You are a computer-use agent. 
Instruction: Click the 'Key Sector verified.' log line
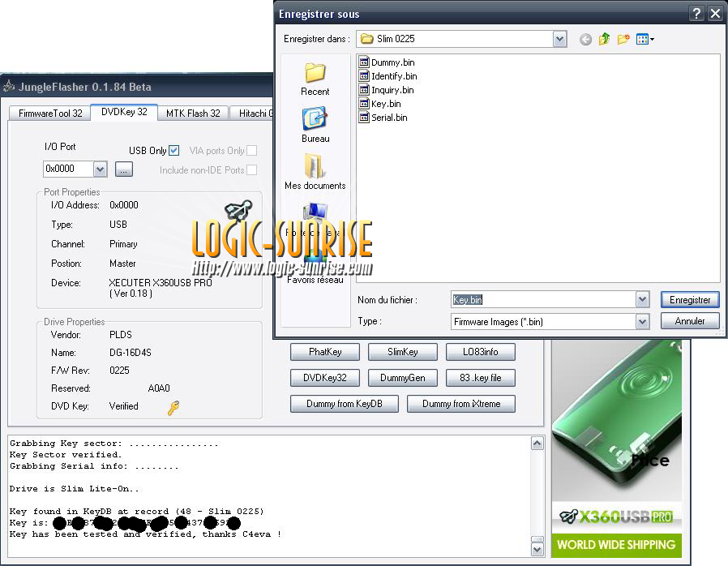pos(66,455)
